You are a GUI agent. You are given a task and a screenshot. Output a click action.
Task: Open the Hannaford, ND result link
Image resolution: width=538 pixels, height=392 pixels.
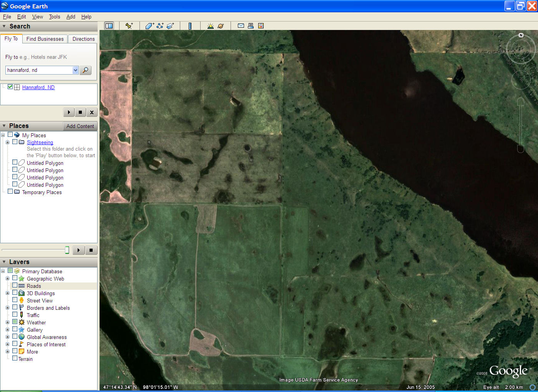(x=38, y=87)
